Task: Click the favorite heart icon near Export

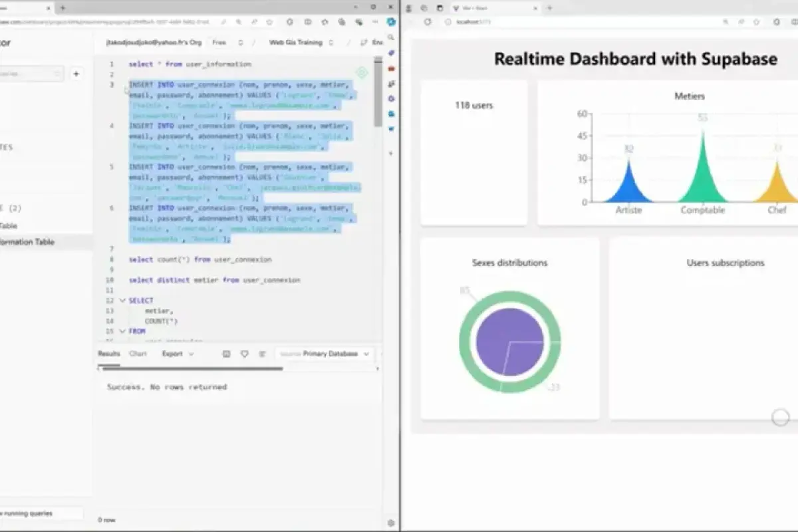Action: click(x=245, y=354)
